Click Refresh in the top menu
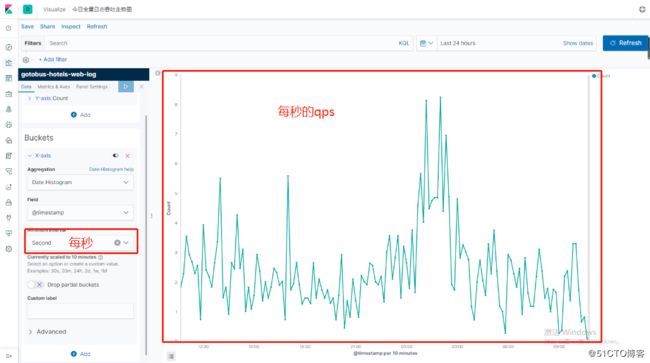 pos(97,27)
